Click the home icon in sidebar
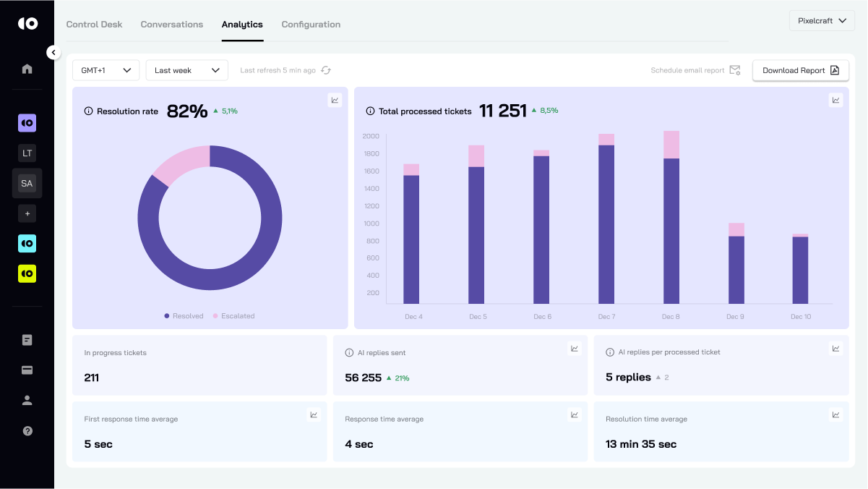Image resolution: width=868 pixels, height=489 pixels. coord(27,69)
